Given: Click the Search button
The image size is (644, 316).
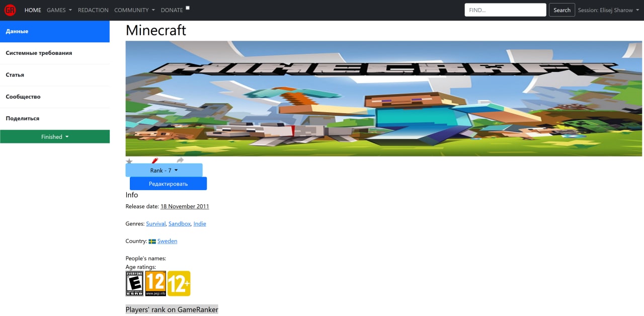Looking at the screenshot, I should (x=562, y=10).
